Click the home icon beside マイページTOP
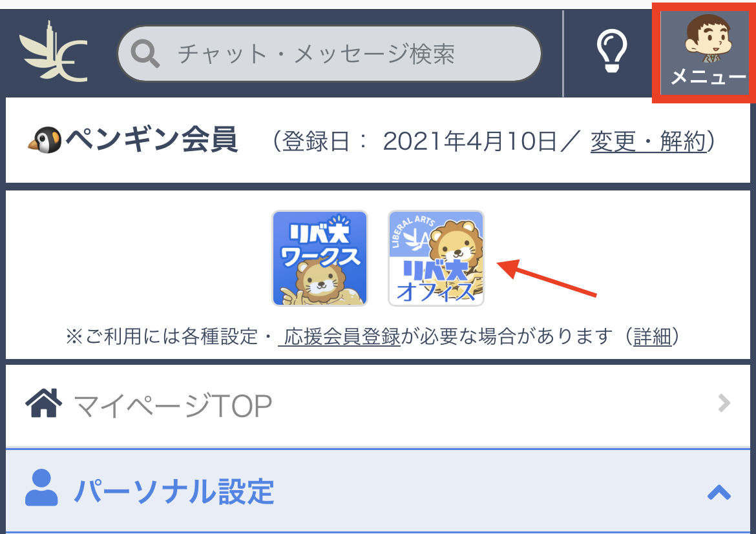Viewport: 756px width, 534px height. pyautogui.click(x=44, y=402)
